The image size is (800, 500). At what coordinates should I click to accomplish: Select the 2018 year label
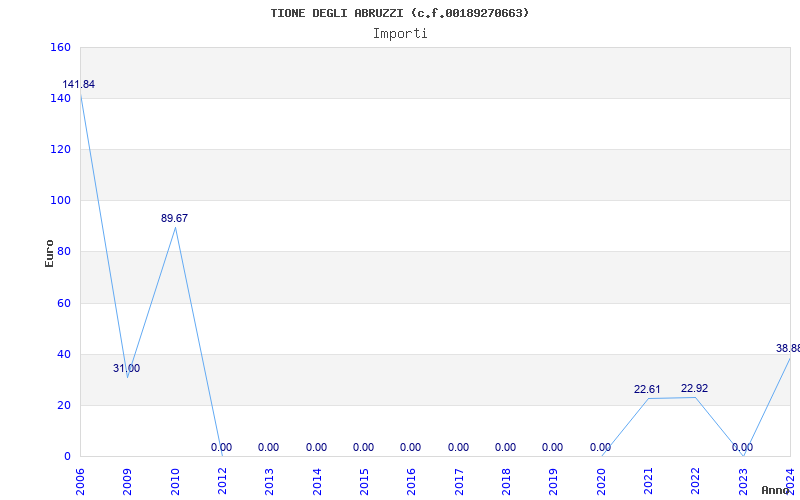tap(506, 482)
